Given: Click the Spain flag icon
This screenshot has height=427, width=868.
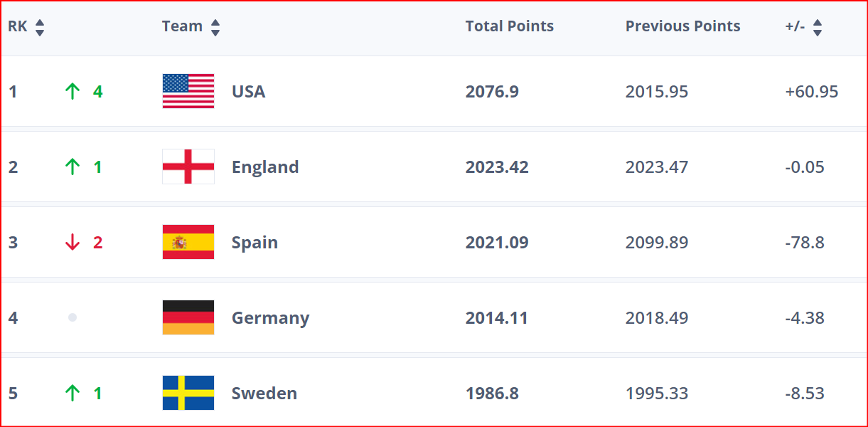Looking at the screenshot, I should pos(188,242).
